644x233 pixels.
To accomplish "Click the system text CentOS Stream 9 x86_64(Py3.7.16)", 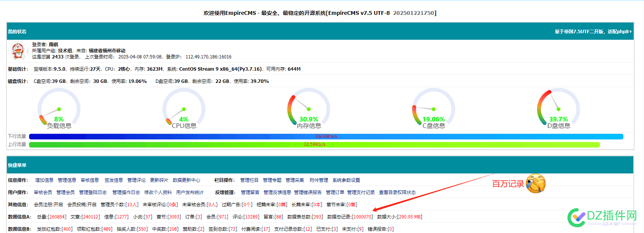I will (220, 69).
